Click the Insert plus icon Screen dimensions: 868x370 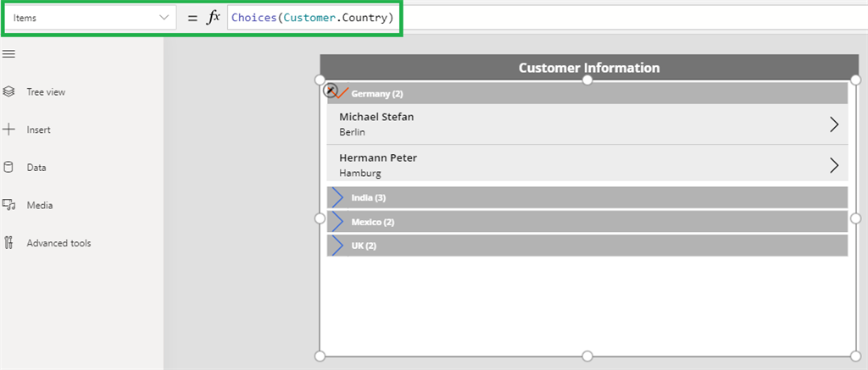click(x=8, y=130)
